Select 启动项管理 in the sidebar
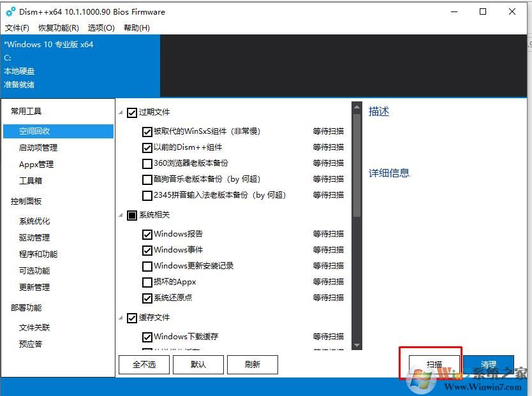 point(40,147)
